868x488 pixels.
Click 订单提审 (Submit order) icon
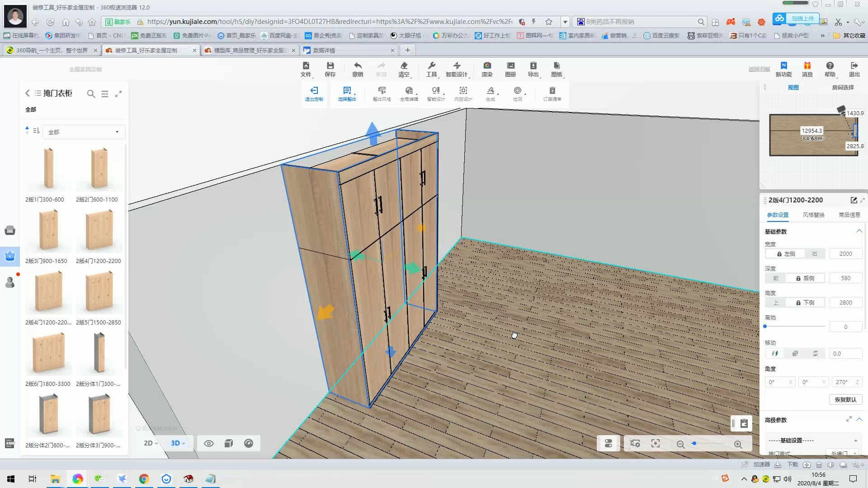(x=552, y=94)
